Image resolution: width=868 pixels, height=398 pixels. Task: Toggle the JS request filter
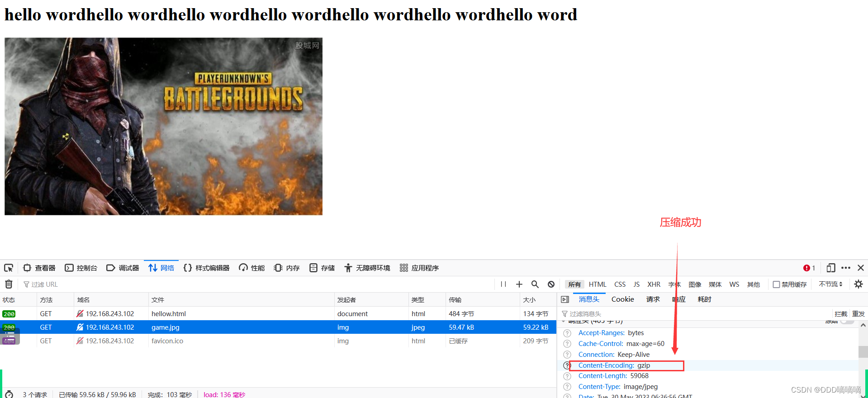636,284
